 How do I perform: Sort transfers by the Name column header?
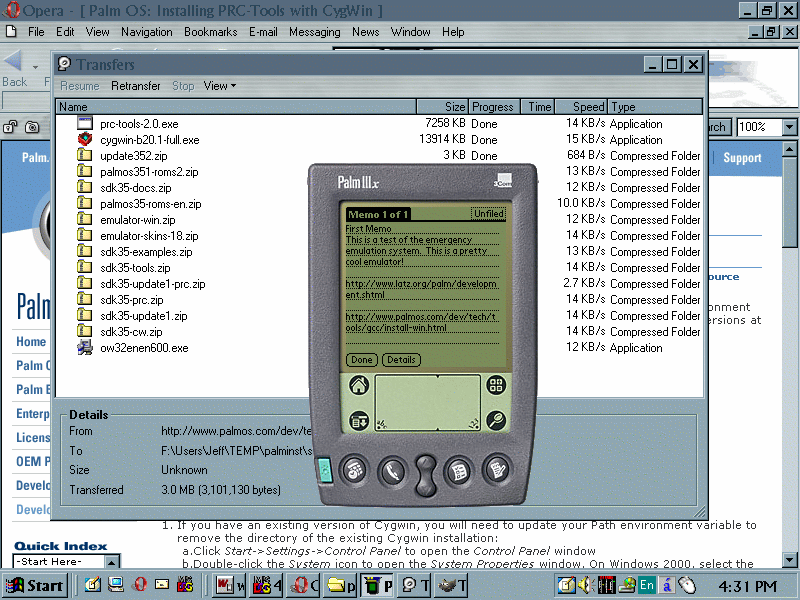click(x=236, y=107)
